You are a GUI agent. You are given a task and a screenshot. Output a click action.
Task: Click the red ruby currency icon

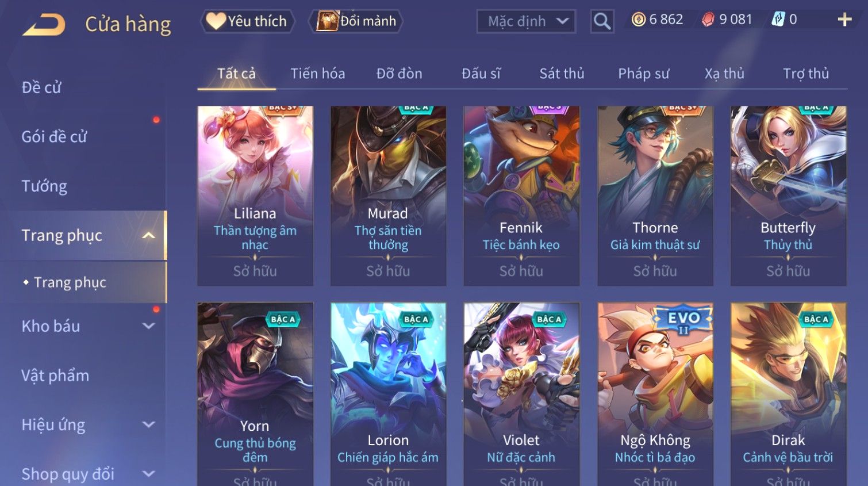(708, 20)
